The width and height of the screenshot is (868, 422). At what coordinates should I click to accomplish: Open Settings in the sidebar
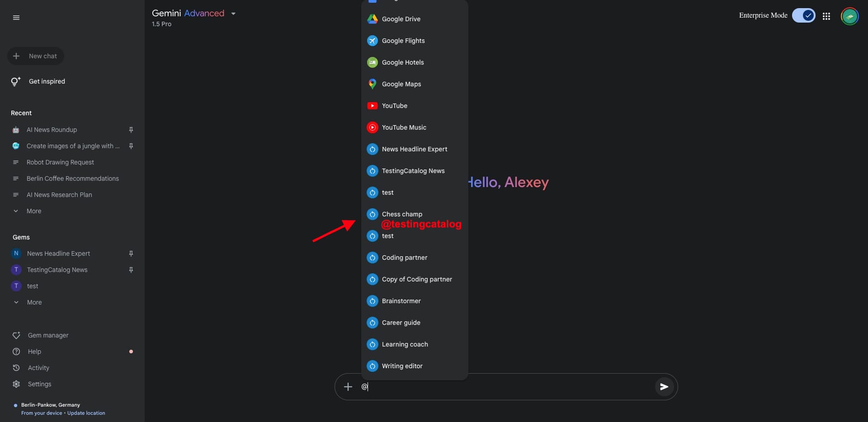(x=32, y=384)
